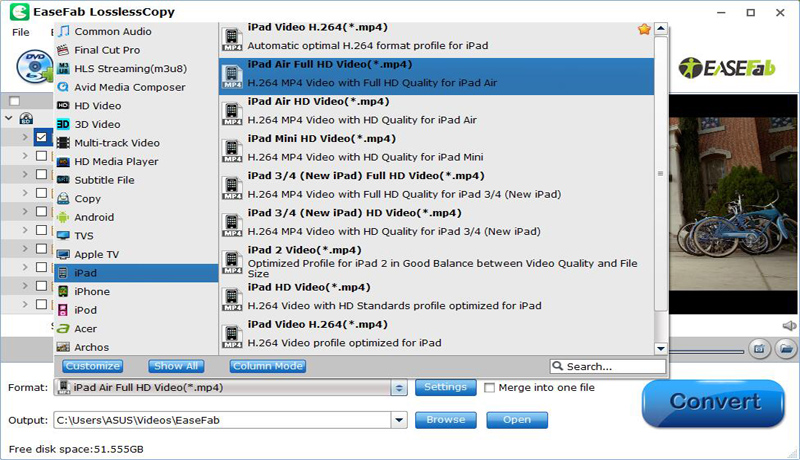Check the title checkbox beside Apple TV
The height and width of the screenshot is (460, 800).
tap(41, 248)
